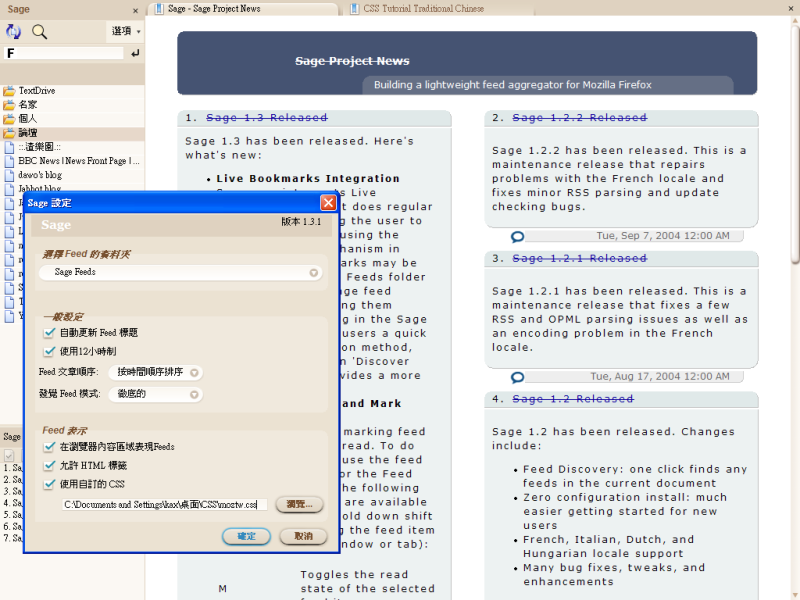Click the enter arrow beside sidebar search field
The image size is (800, 600).
tap(133, 53)
